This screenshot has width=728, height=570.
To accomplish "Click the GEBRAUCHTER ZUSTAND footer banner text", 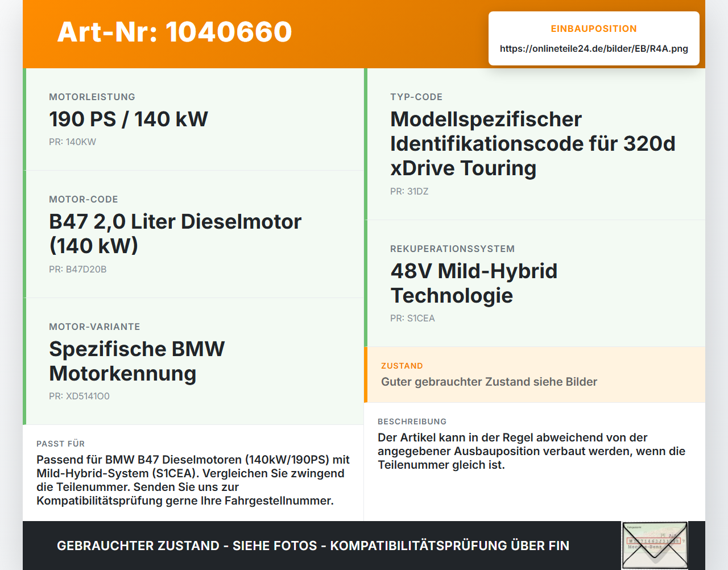I will coord(313,546).
